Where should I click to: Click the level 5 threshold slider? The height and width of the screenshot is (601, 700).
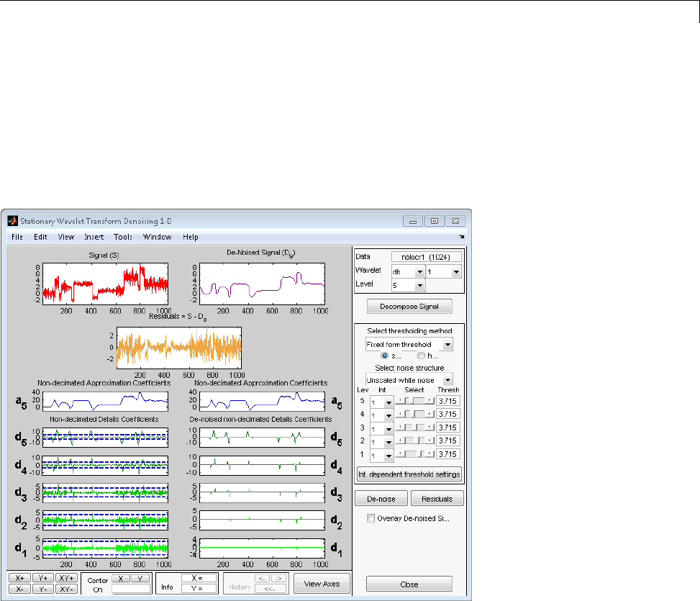pos(416,400)
